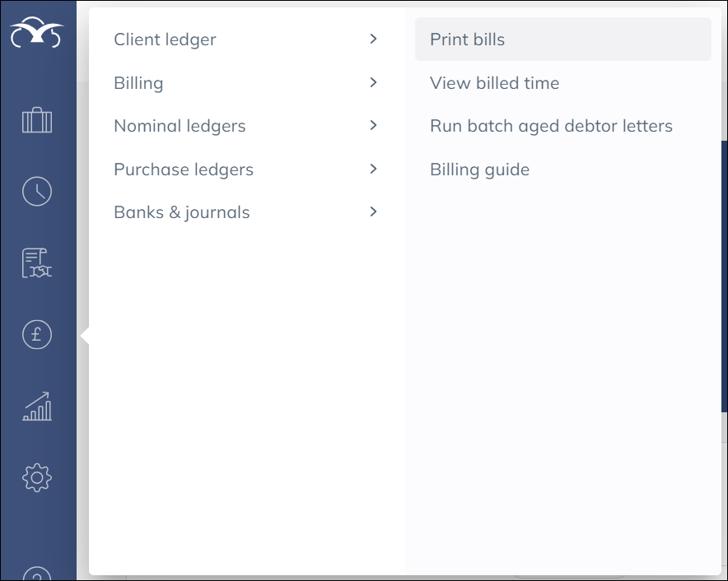728x581 pixels.
Task: Expand the Purchase ledgers chevron arrow
Action: click(x=373, y=169)
